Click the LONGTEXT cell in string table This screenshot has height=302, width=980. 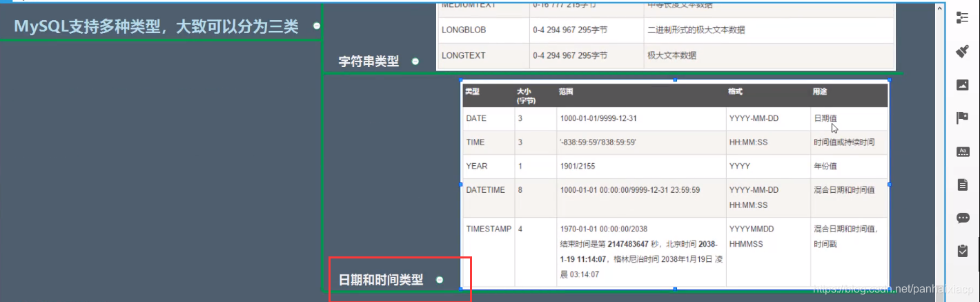[483, 55]
